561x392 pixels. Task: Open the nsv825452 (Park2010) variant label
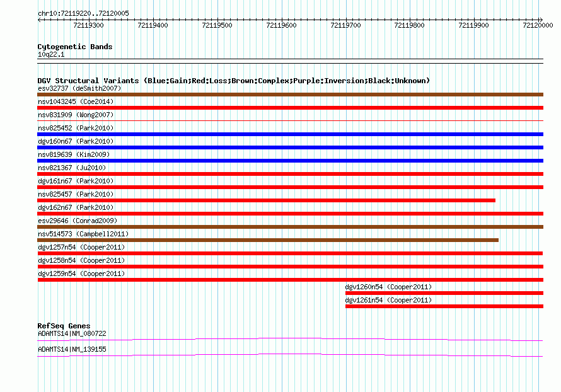click(76, 128)
